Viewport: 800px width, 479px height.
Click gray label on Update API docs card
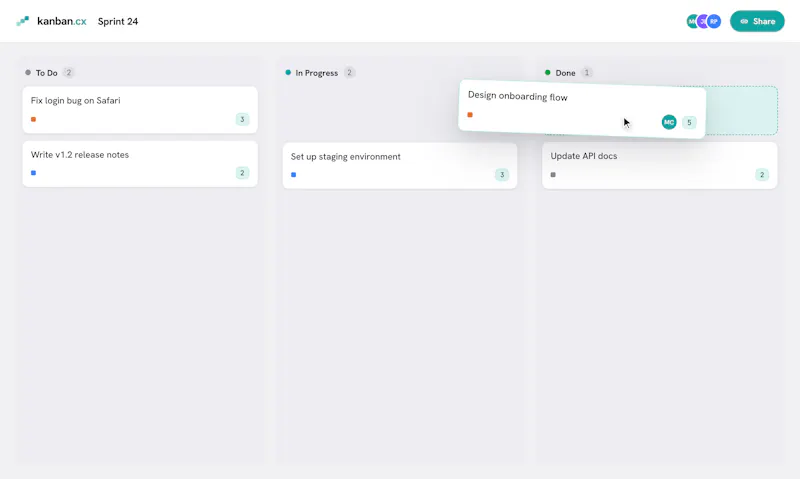(553, 175)
